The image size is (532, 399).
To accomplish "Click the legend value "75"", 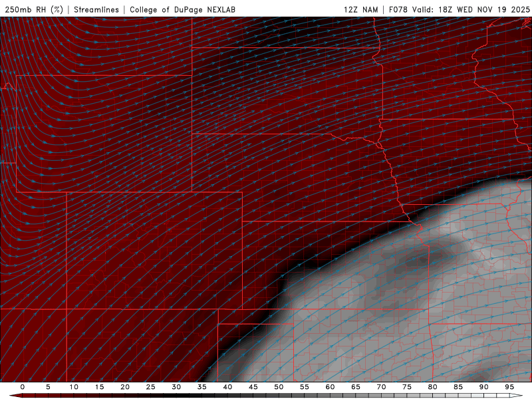I will [407, 387].
